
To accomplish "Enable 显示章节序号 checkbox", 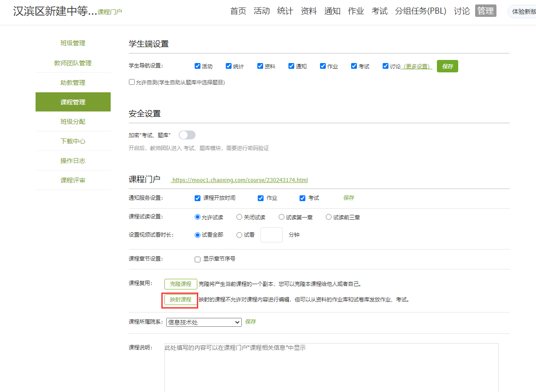I will [x=198, y=259].
